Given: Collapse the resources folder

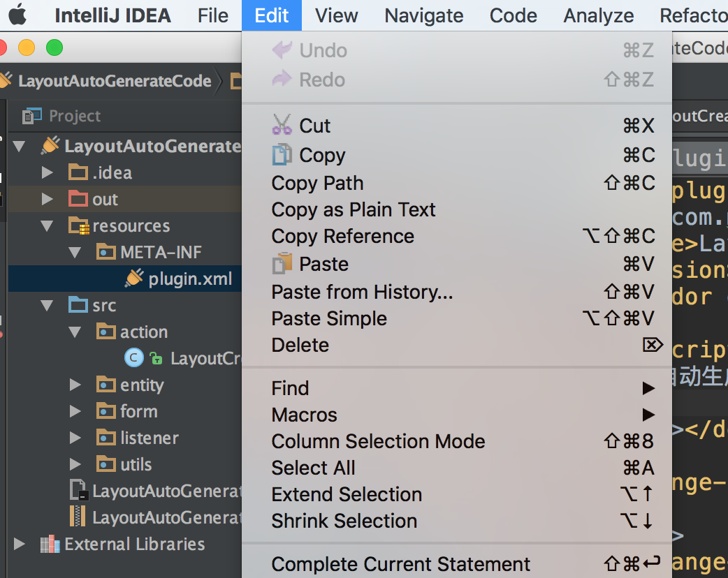Looking at the screenshot, I should [47, 225].
